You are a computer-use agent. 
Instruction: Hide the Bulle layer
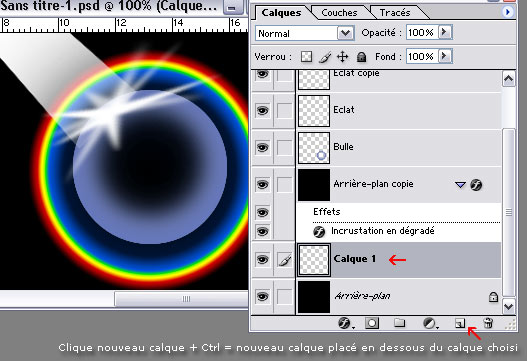tap(262, 147)
